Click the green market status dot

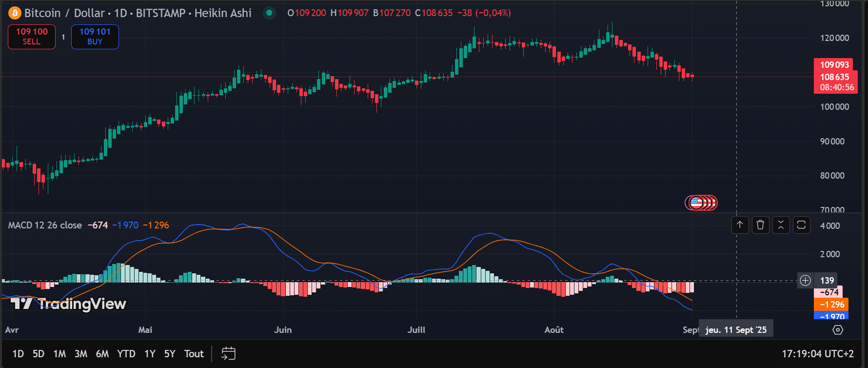[x=269, y=13]
